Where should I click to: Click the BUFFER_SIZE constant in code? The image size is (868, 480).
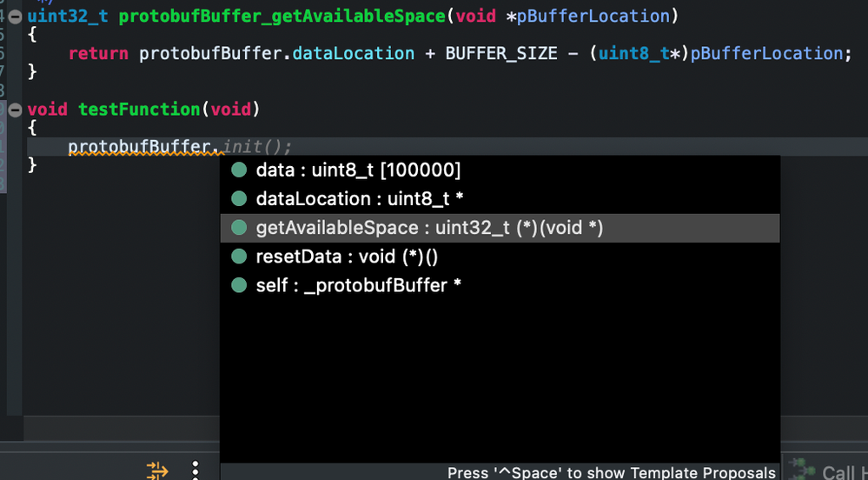[500, 53]
